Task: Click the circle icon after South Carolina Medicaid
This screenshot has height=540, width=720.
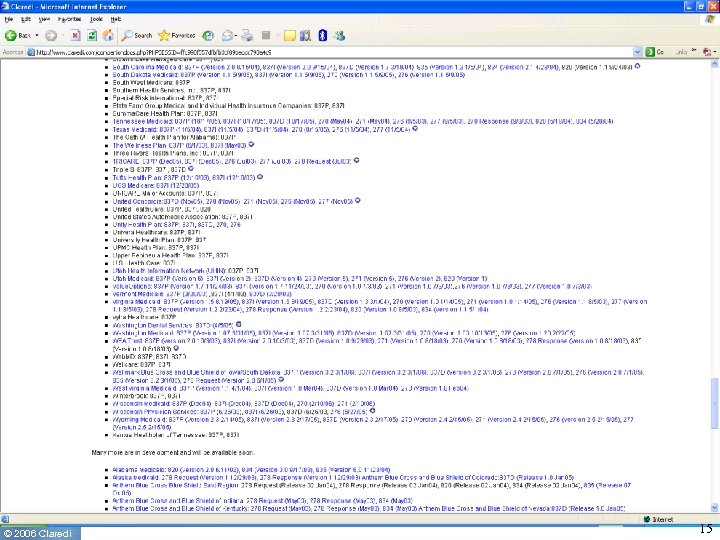Action: pos(637,66)
